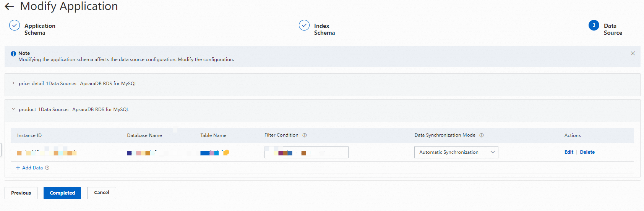Screen dimensions: 644x211
Task: Click the note text about modifying application schema
Action: click(x=126, y=60)
